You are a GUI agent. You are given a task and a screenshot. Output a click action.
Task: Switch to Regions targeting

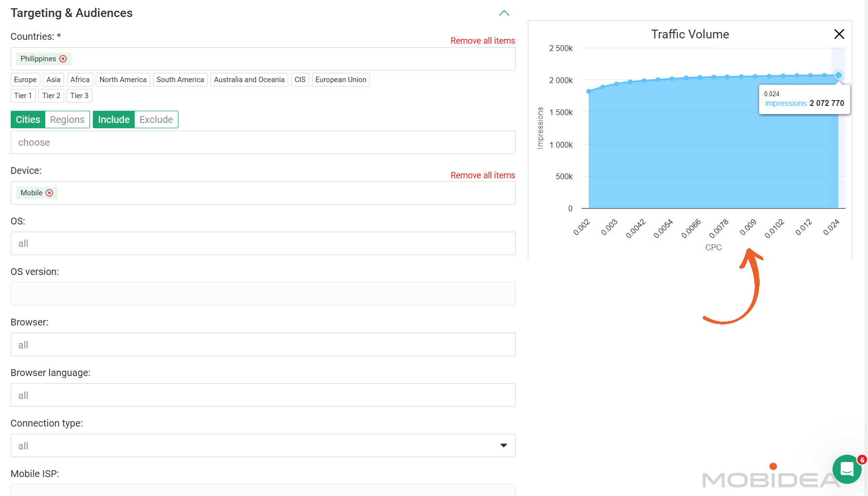click(x=67, y=120)
